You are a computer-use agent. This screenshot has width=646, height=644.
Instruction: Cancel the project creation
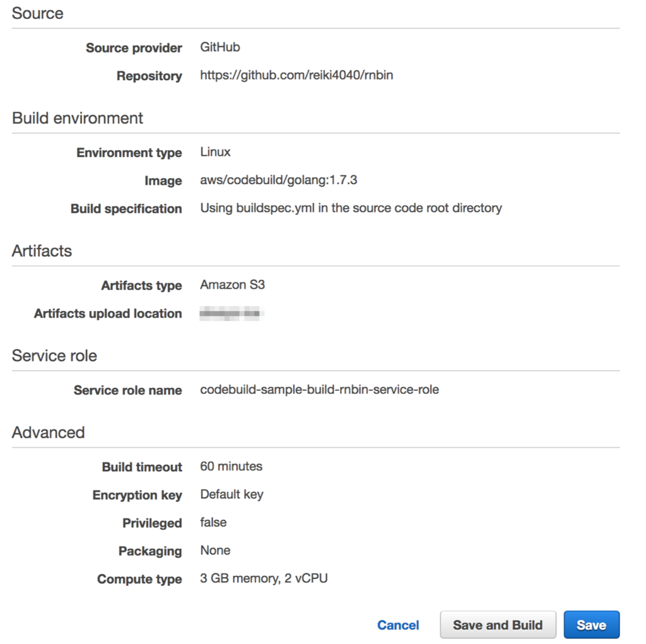[x=398, y=625]
